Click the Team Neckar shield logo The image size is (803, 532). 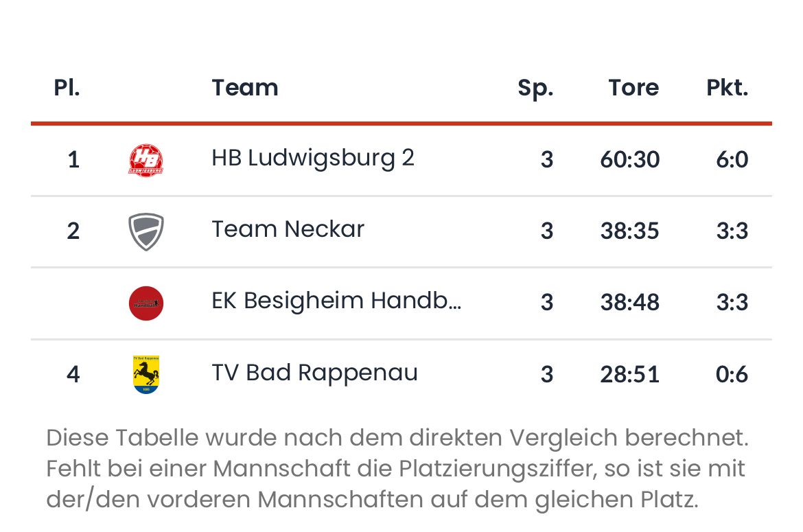[x=146, y=231]
